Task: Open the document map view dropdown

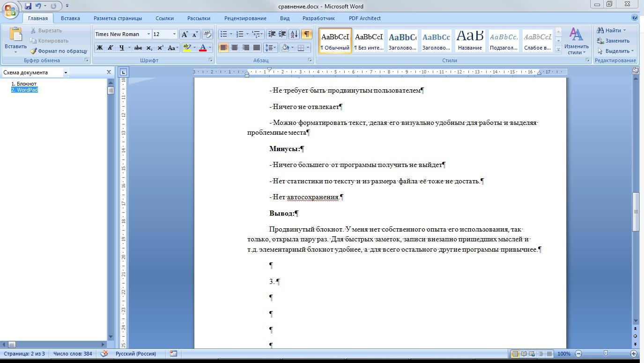Action: point(66,73)
